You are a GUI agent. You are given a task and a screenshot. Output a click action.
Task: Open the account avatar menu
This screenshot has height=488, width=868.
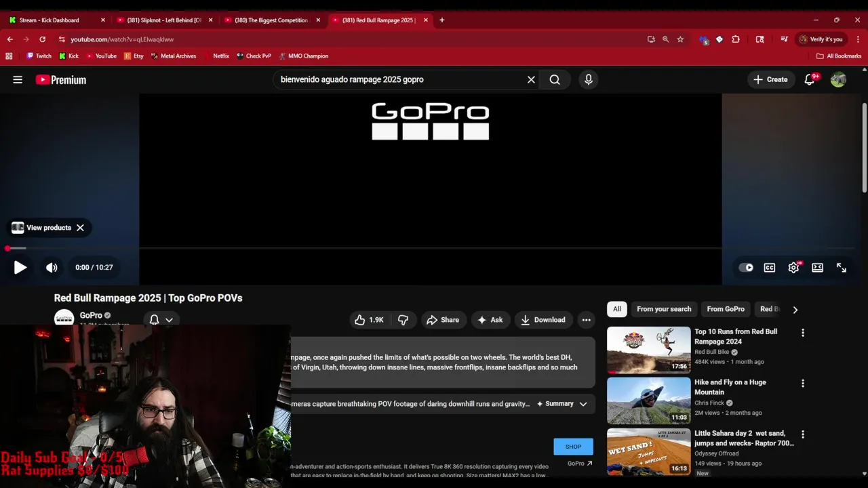pyautogui.click(x=838, y=79)
